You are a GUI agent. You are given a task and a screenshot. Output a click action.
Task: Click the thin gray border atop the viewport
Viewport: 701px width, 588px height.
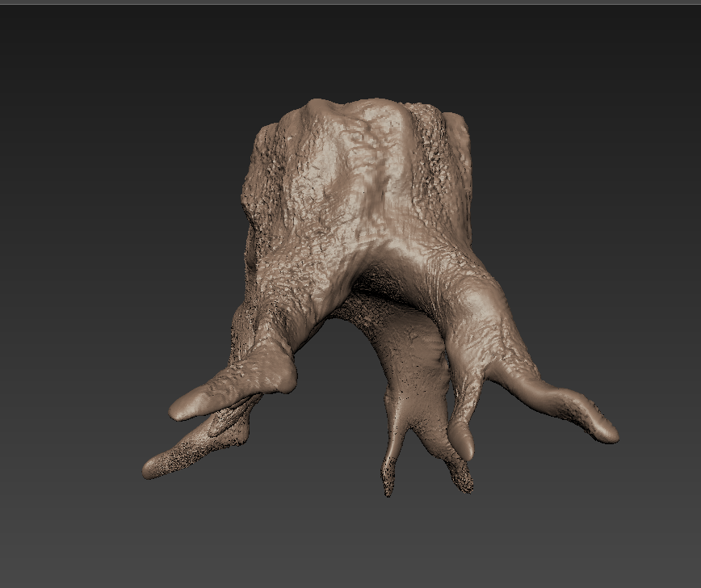click(350, 2)
